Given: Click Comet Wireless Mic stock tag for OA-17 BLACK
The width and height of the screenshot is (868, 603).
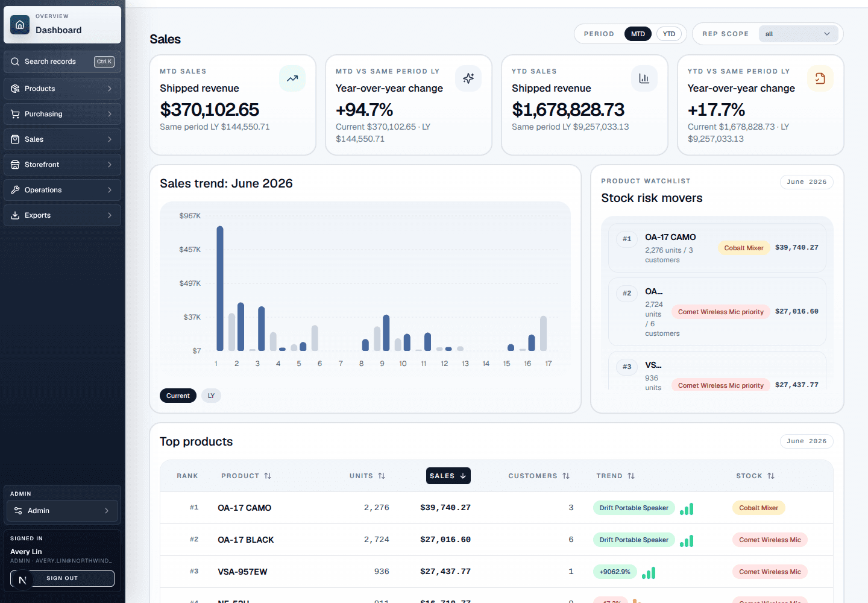Looking at the screenshot, I should (x=770, y=540).
